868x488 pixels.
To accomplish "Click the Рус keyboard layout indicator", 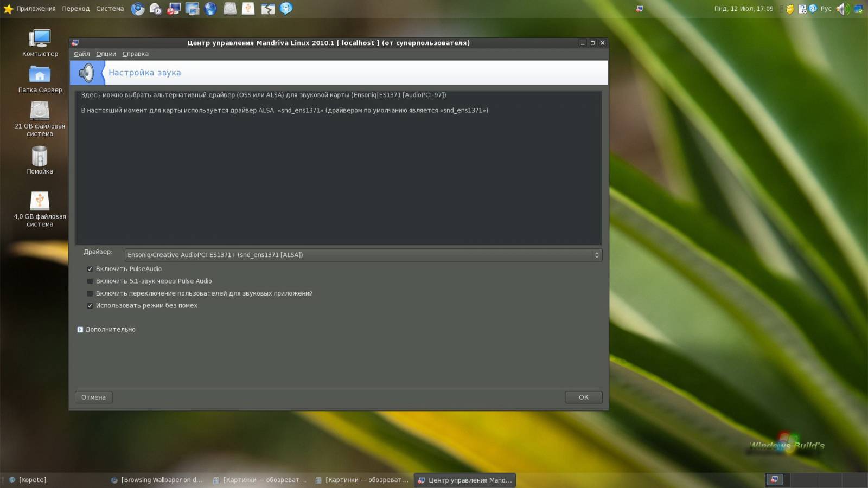I will (826, 9).
